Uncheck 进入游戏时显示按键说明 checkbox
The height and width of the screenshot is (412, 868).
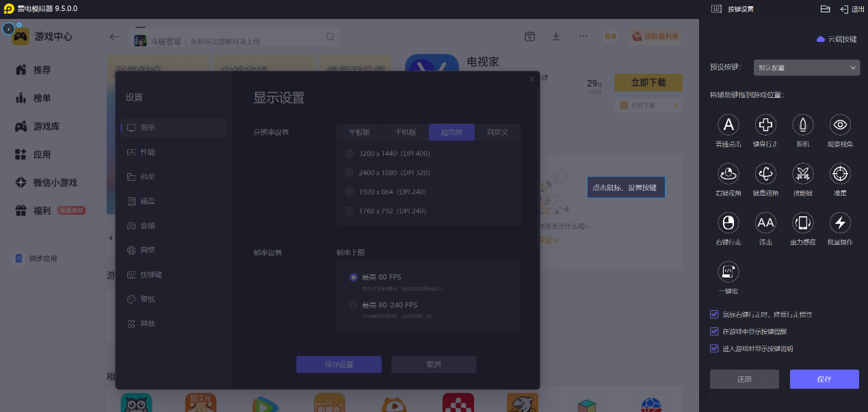(715, 348)
